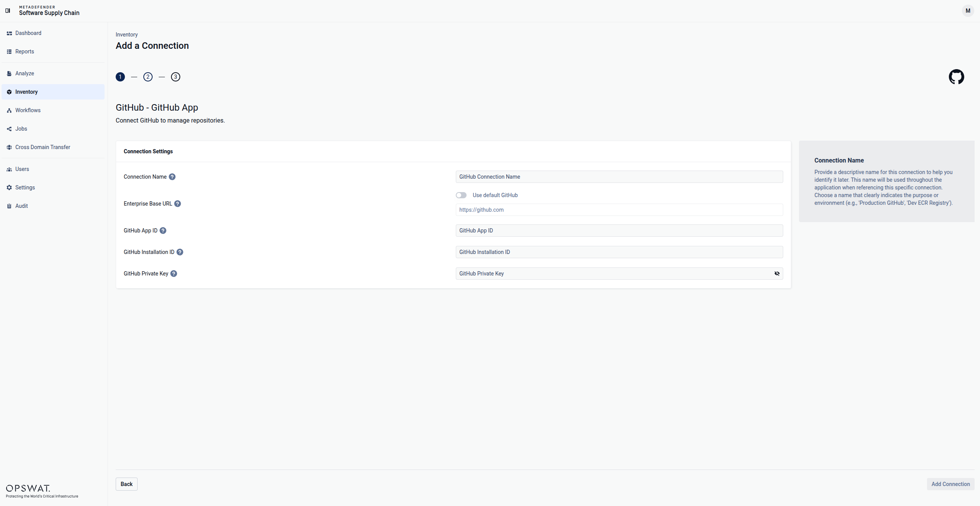Select Inventory in the sidebar
The width and height of the screenshot is (980, 506).
point(53,92)
